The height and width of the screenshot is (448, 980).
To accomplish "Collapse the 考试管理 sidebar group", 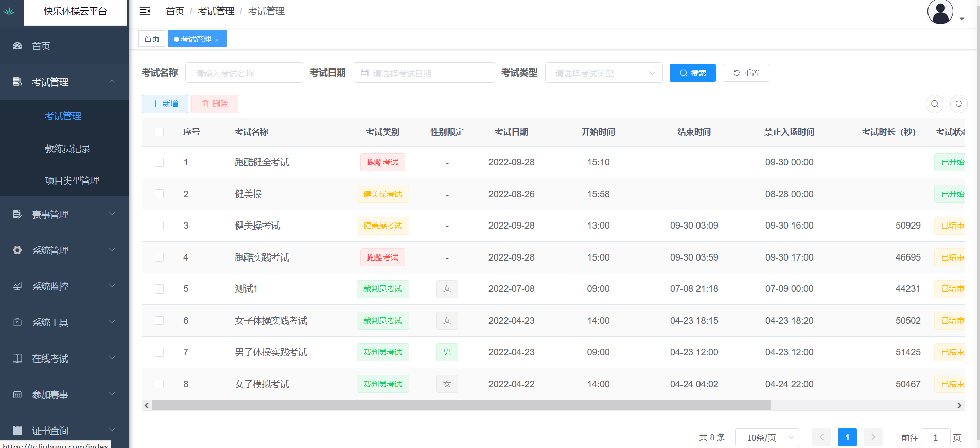I will coord(112,81).
